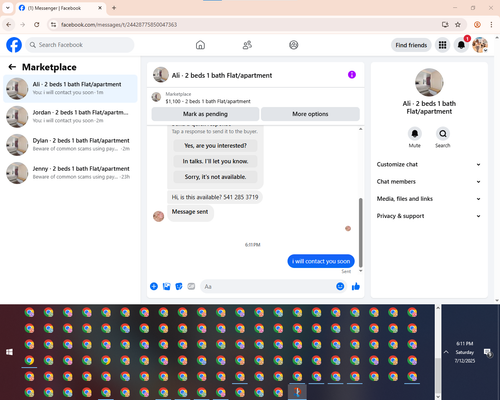Image resolution: width=500 pixels, height=400 pixels.
Task: Click the back arrow beside Marketplace
Action: click(x=12, y=67)
